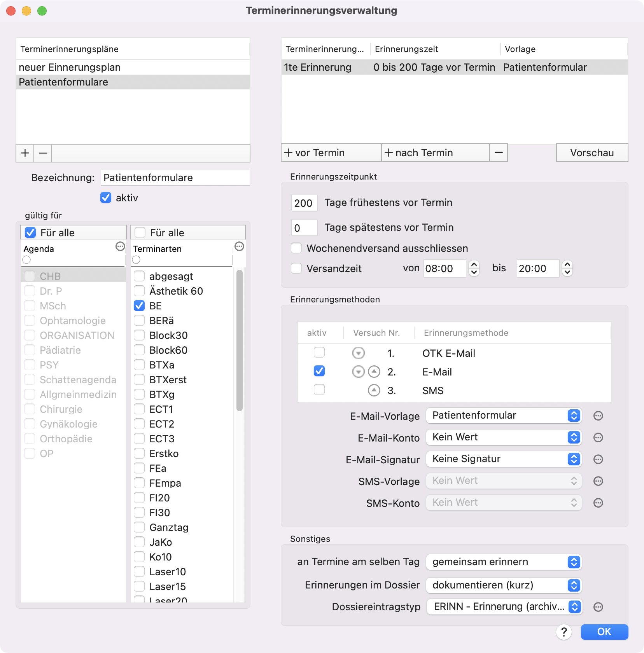Sort by Erinnerungszeit column header

tap(435, 49)
